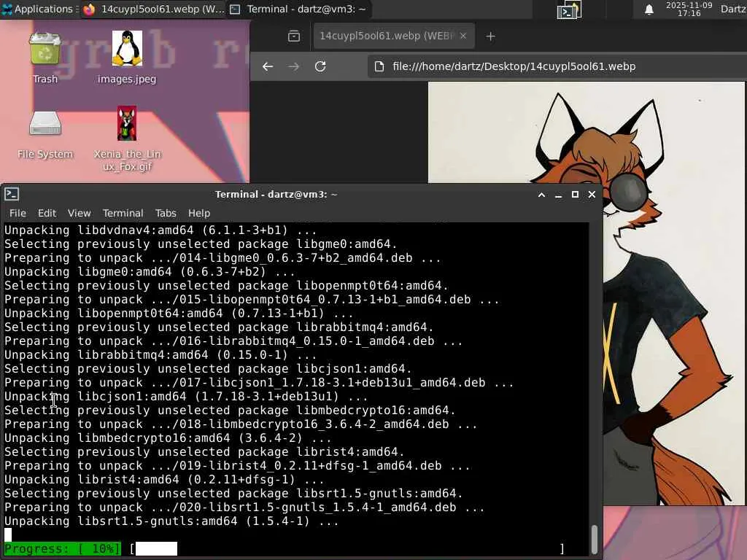Switch to the Firefox 14cuypl5ool61.webp taskbar entry
The height and width of the screenshot is (560, 747).
coord(153,9)
